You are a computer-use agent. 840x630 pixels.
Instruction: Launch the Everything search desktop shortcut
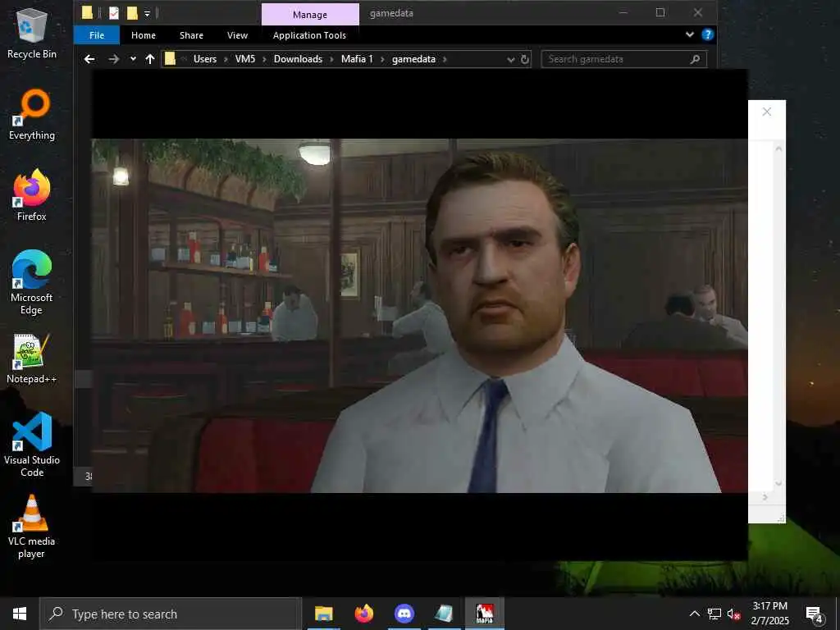pyautogui.click(x=32, y=115)
